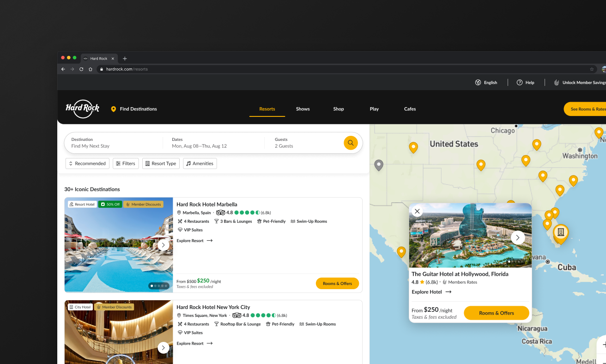Click the Help question mark icon

[520, 83]
